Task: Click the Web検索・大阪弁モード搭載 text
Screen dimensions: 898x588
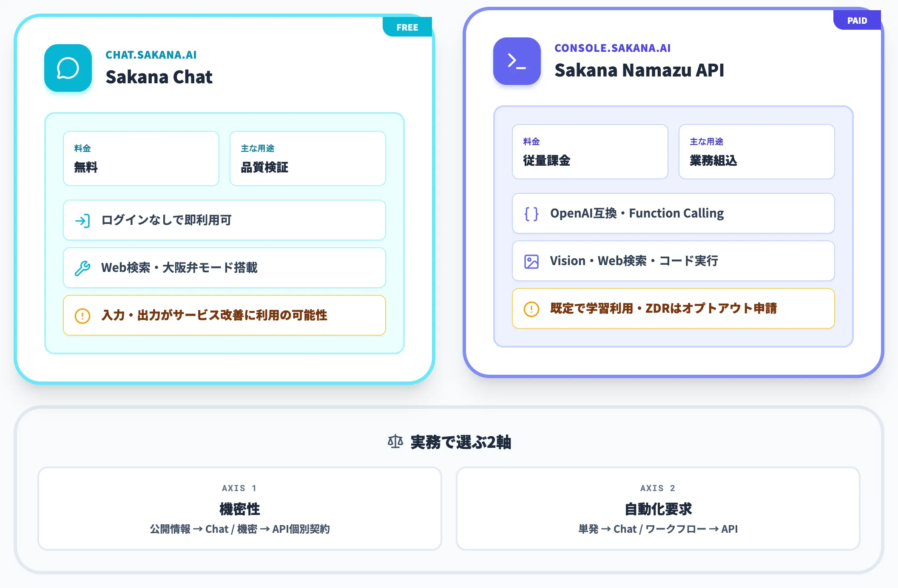Action: [x=179, y=268]
